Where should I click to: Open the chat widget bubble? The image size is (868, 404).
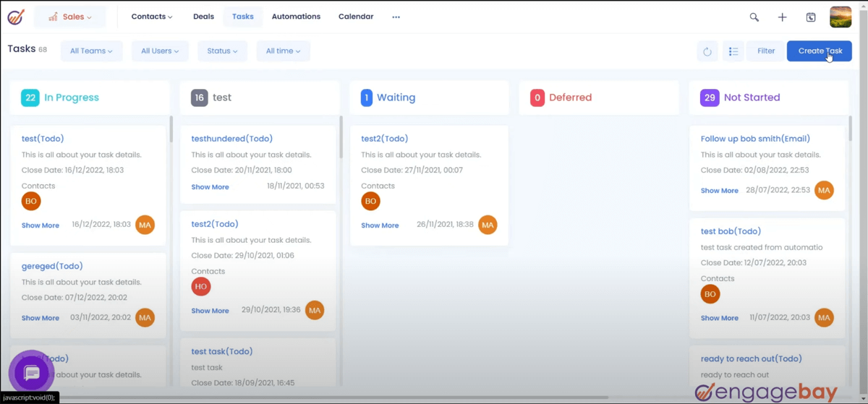(x=31, y=373)
